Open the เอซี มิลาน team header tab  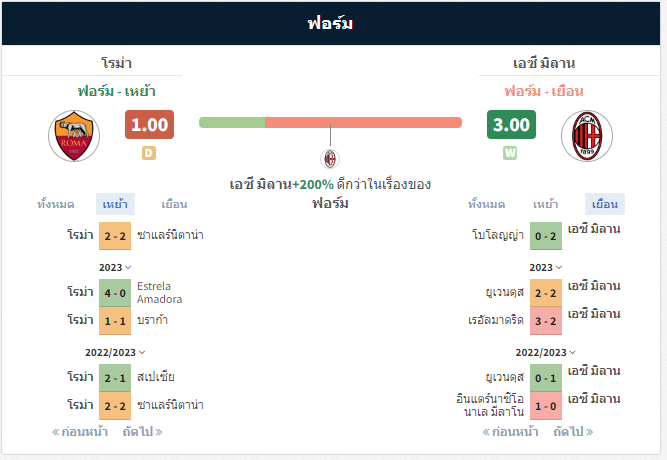(x=544, y=63)
